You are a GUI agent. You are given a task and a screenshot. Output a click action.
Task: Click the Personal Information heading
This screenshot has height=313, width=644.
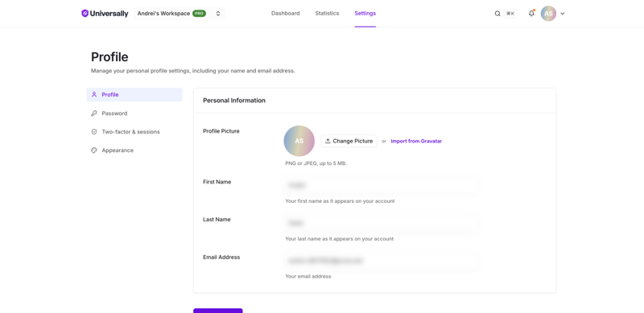[234, 101]
